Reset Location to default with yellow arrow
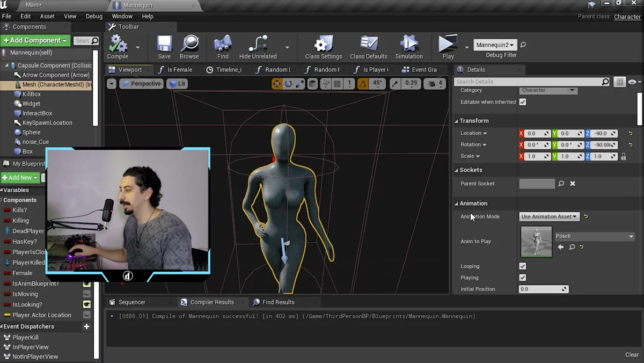 click(631, 133)
